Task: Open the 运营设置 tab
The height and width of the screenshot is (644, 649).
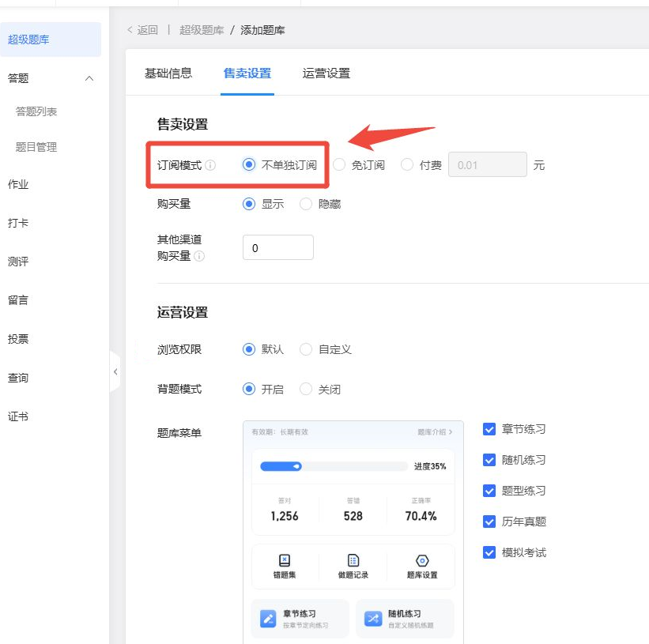Action: pos(326,73)
